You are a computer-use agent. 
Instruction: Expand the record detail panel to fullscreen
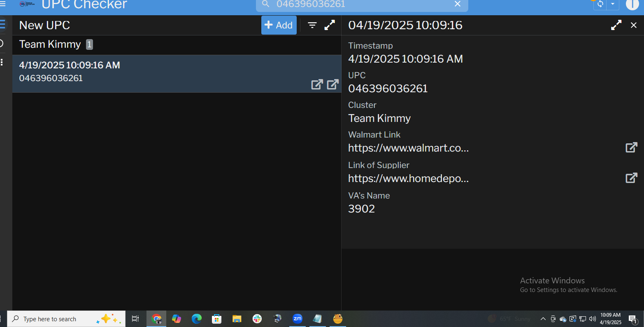(616, 25)
